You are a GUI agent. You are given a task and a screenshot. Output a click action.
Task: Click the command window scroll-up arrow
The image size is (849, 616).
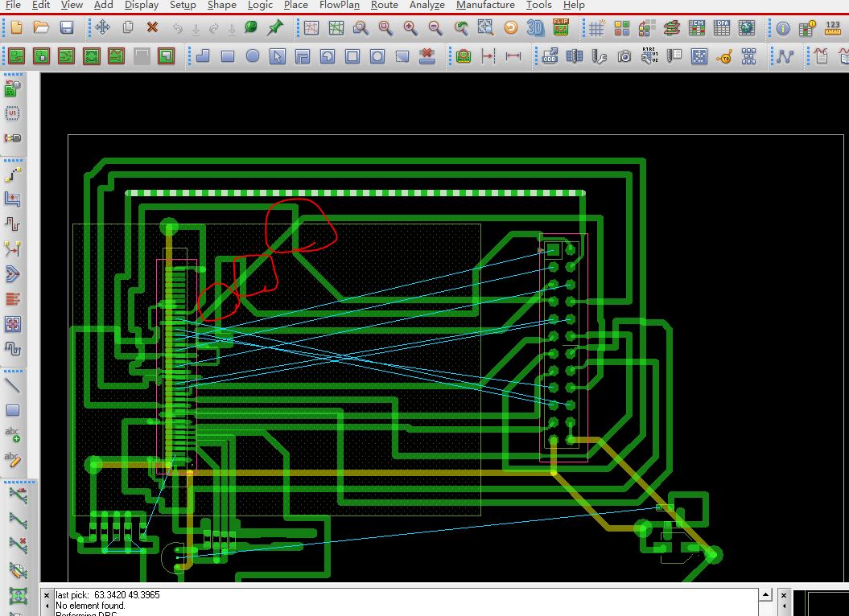(x=765, y=595)
